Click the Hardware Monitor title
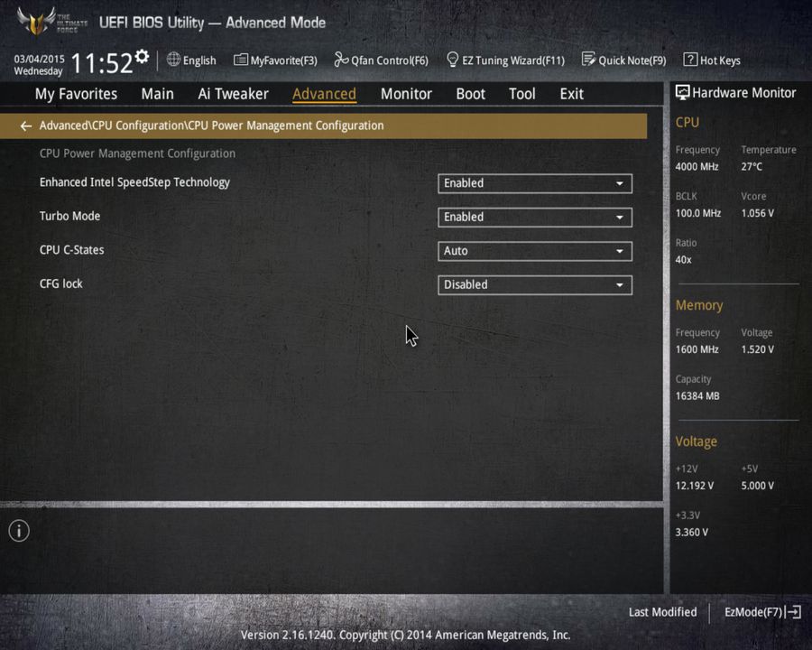This screenshot has height=650, width=812. coord(744,93)
